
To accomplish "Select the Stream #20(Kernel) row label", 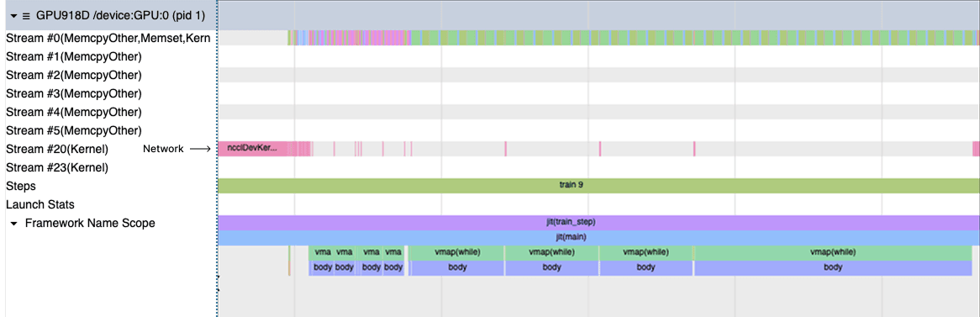I will (57, 150).
